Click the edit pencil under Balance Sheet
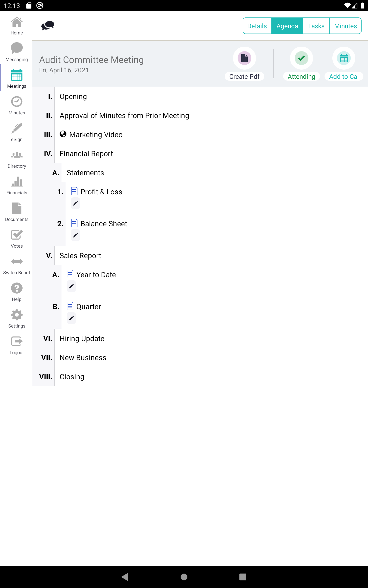Image resolution: width=368 pixels, height=588 pixels. pos(75,235)
